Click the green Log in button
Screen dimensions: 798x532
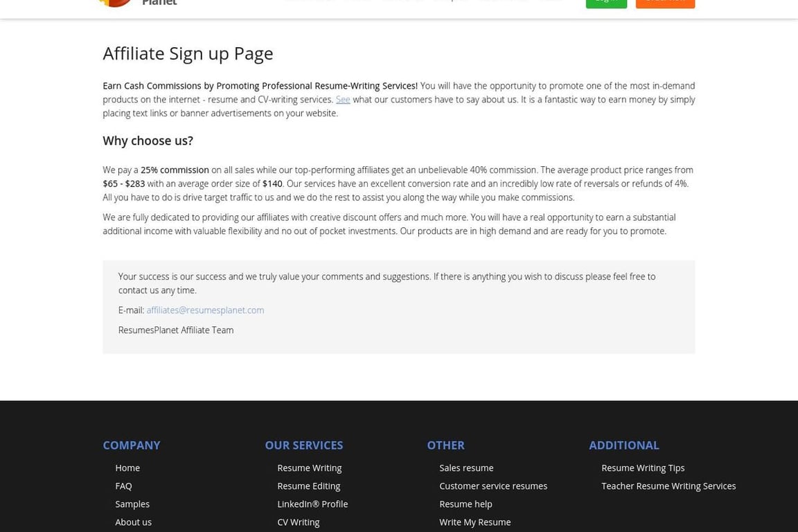point(606,3)
